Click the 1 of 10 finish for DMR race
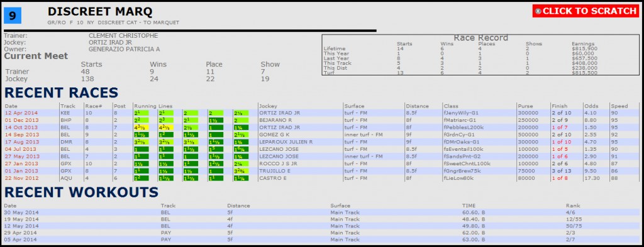The height and width of the screenshot is (247, 644). point(562,142)
